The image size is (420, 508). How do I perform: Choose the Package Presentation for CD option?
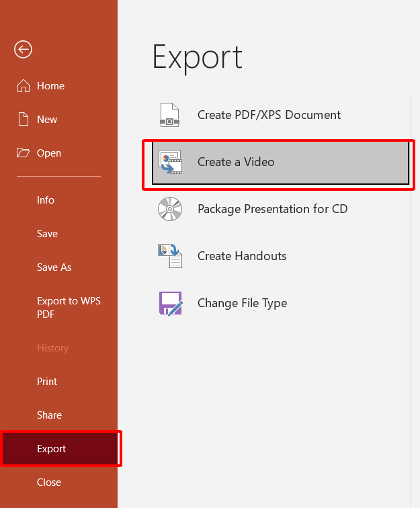(272, 209)
